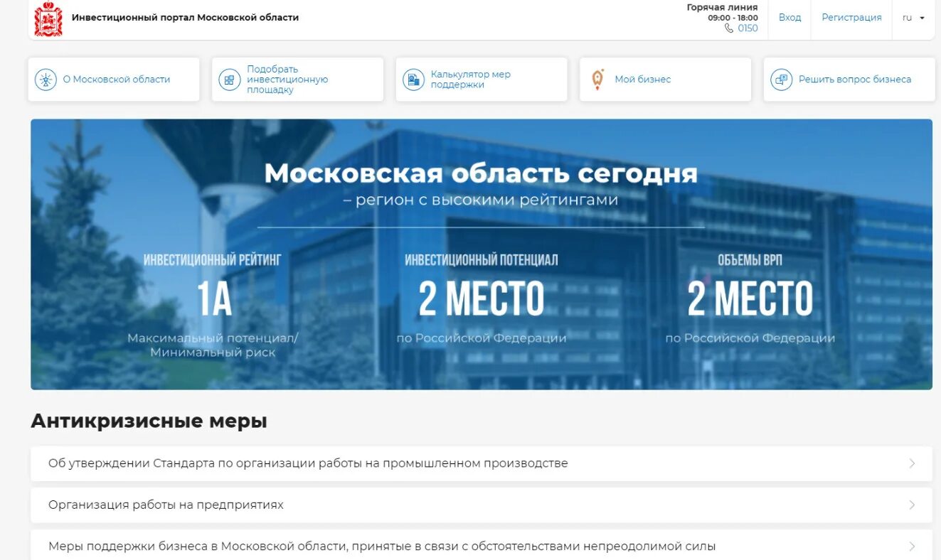Screen dimensions: 941x560
Task: Click Максимальный потенциал/Минимальный риск caption
Action: click(x=213, y=345)
